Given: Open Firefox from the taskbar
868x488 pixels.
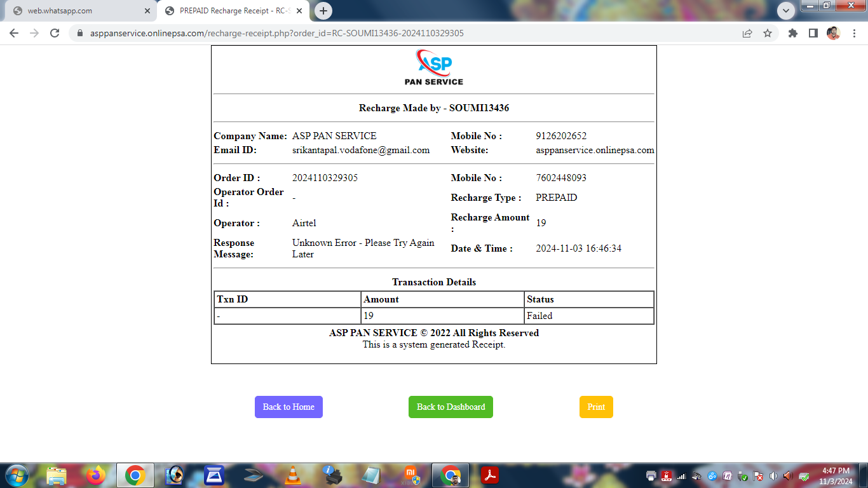Looking at the screenshot, I should (x=96, y=475).
